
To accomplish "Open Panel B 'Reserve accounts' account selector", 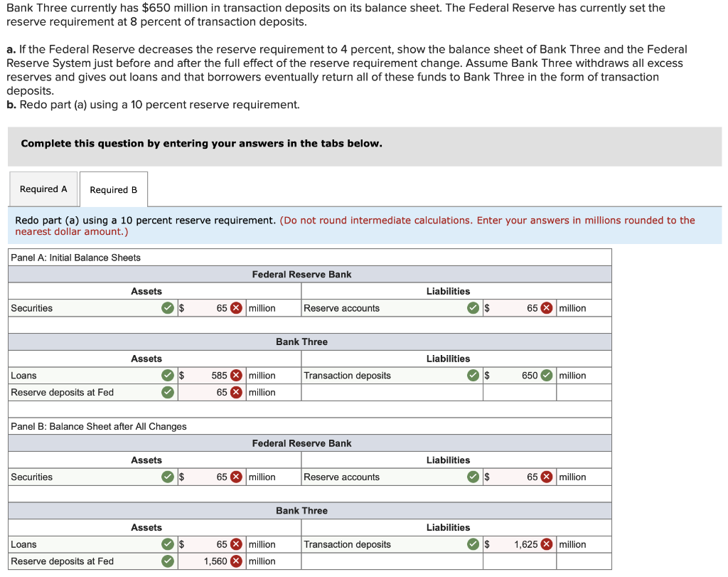I will tap(392, 477).
